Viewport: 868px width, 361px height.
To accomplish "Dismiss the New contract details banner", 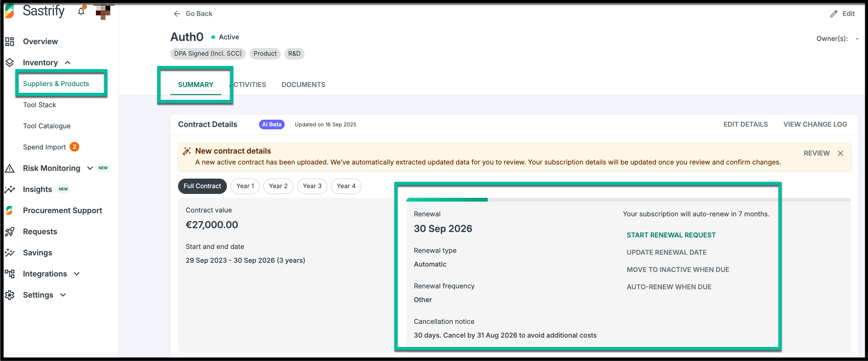I will point(841,154).
